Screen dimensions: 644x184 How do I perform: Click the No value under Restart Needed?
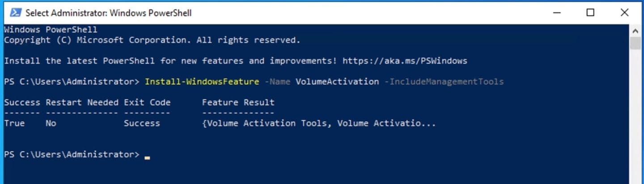[51, 123]
